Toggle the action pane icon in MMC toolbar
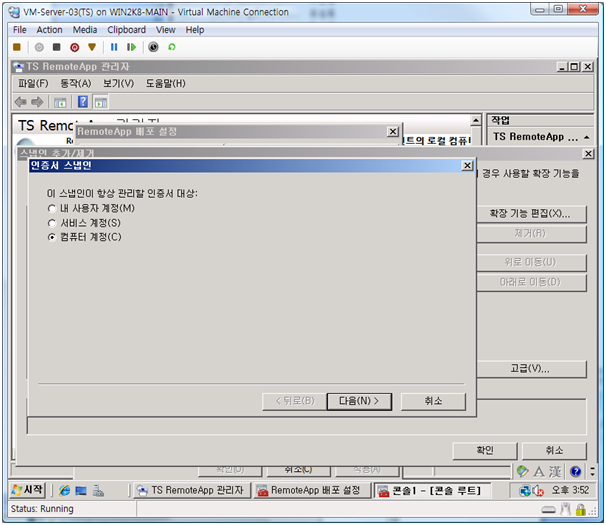 coord(101,102)
